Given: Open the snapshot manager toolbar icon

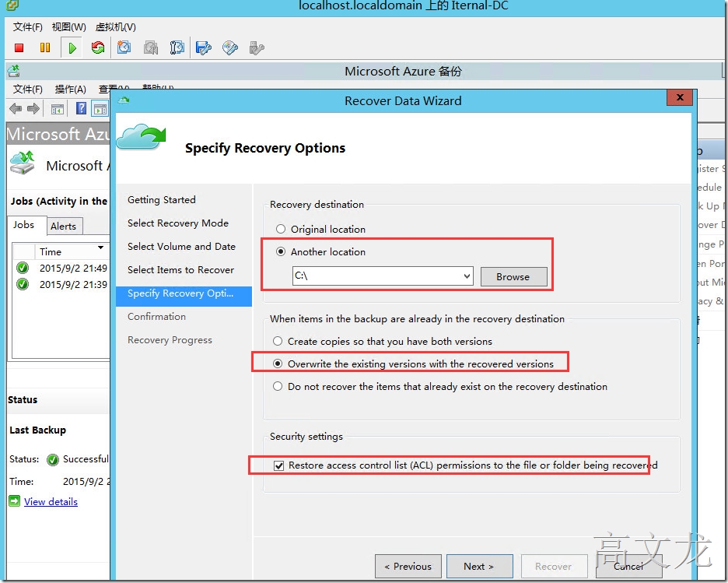Looking at the screenshot, I should click(x=177, y=47).
